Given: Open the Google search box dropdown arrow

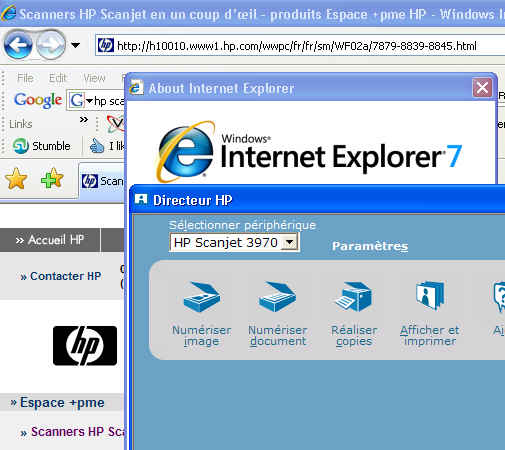Looking at the screenshot, I should click(x=89, y=101).
